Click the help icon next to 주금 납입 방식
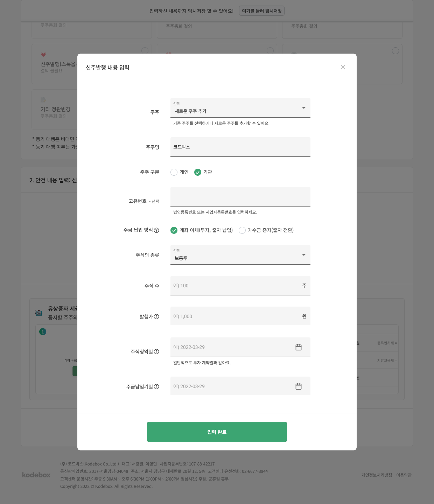The width and height of the screenshot is (434, 504). [x=157, y=231]
